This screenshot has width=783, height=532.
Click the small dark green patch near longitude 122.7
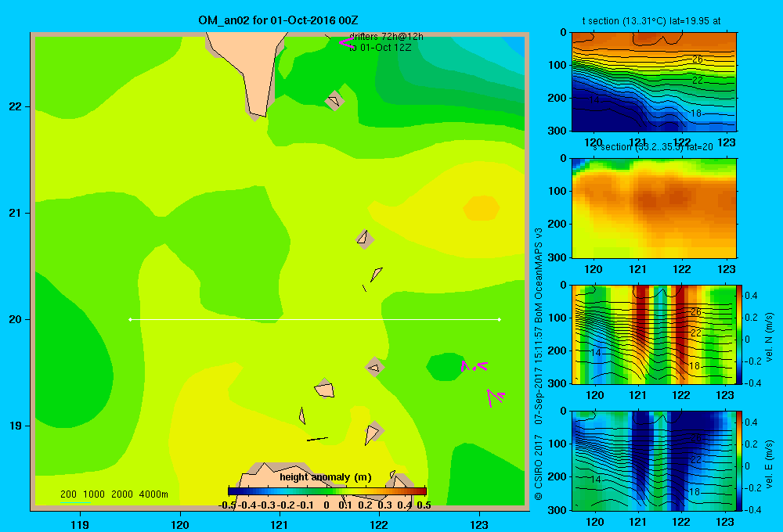coord(446,367)
